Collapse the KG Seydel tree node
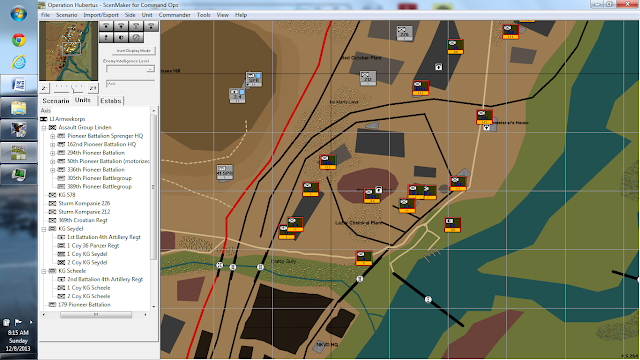The height and width of the screenshot is (360, 640). 44,229
